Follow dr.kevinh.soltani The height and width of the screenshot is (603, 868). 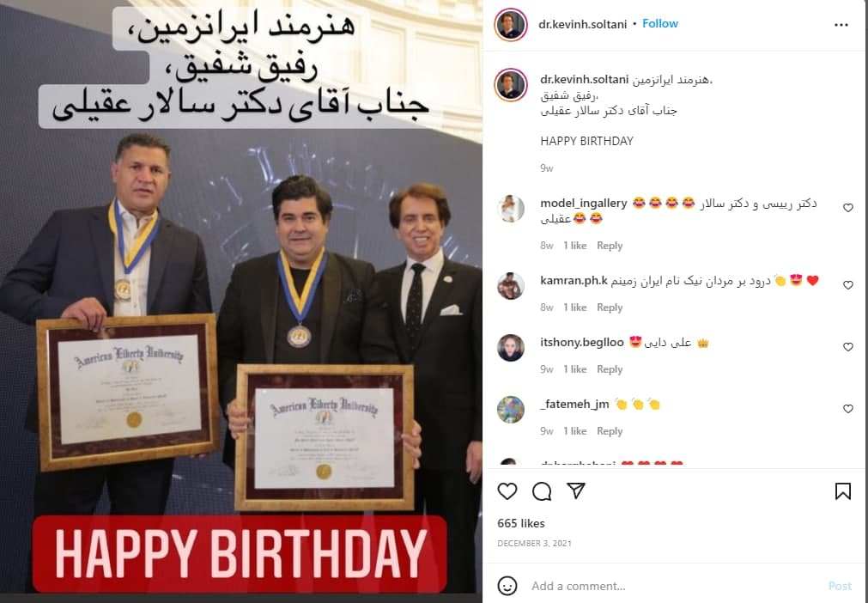pos(660,24)
